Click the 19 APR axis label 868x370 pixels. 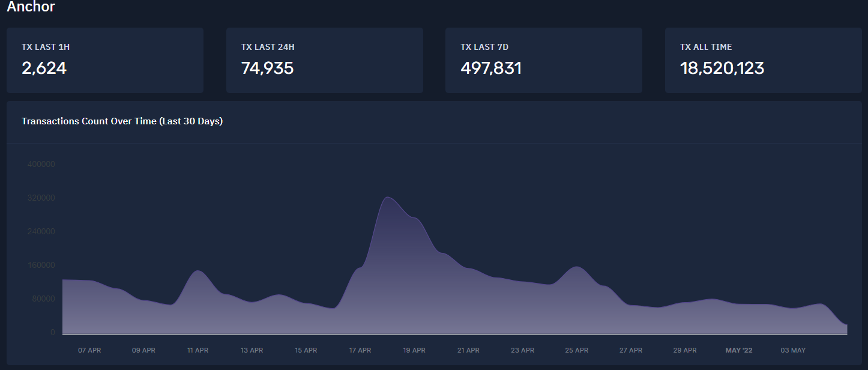click(x=414, y=350)
